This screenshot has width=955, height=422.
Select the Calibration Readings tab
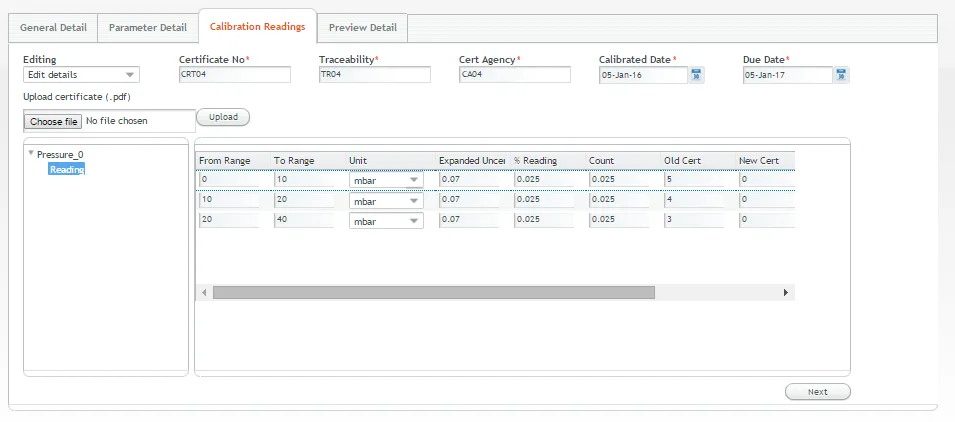click(258, 27)
